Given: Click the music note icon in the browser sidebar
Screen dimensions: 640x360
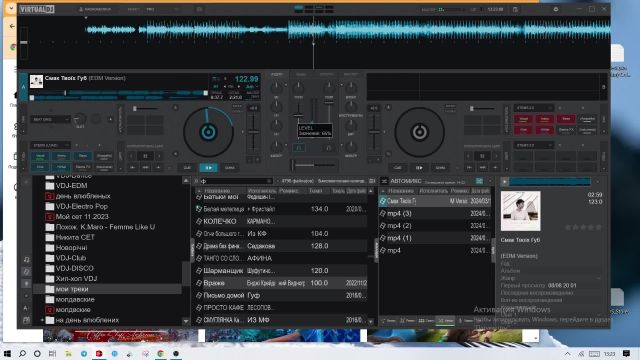Looking at the screenshot, I should (x=27, y=260).
